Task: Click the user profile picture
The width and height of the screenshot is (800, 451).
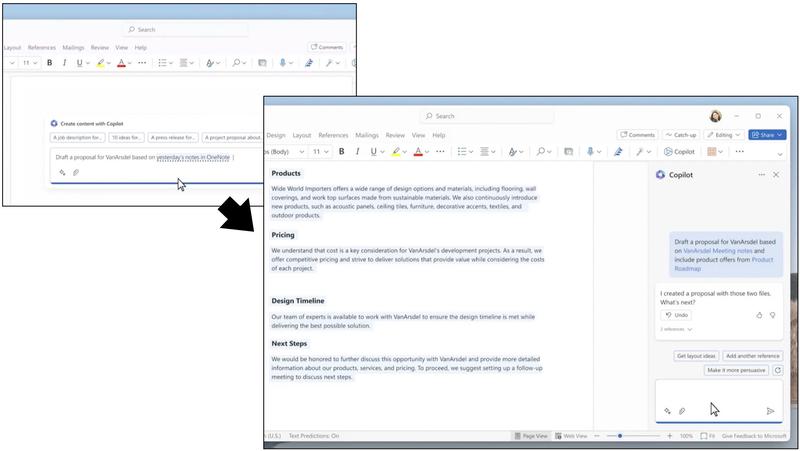Action: tap(716, 116)
